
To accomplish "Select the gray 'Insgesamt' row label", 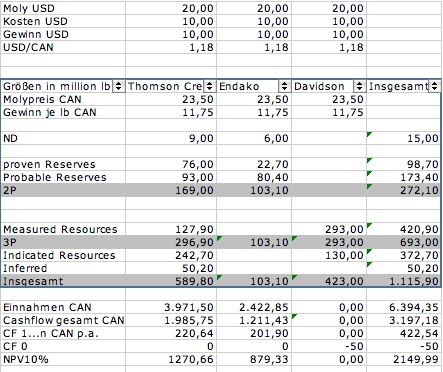I will coord(63,281).
